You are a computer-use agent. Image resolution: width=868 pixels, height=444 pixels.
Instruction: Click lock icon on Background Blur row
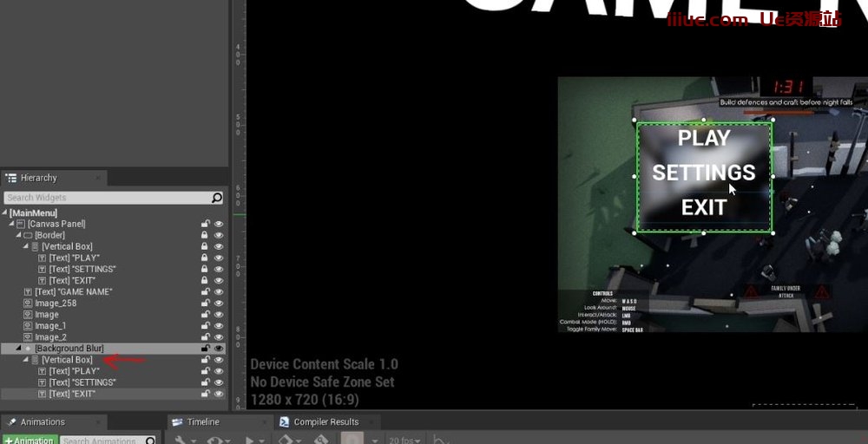point(205,349)
